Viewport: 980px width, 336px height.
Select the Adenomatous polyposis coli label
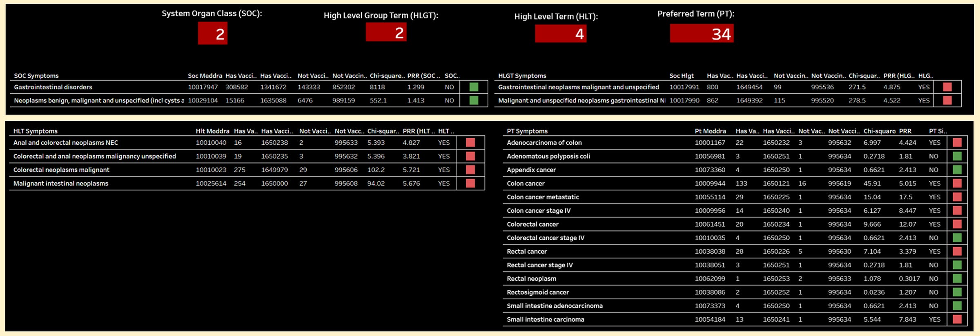548,156
